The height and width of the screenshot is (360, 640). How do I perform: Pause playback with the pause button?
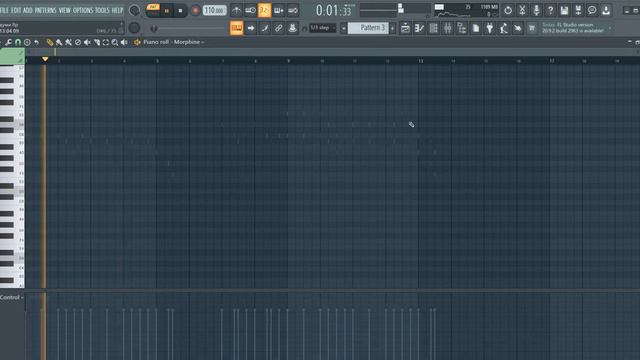click(x=167, y=11)
